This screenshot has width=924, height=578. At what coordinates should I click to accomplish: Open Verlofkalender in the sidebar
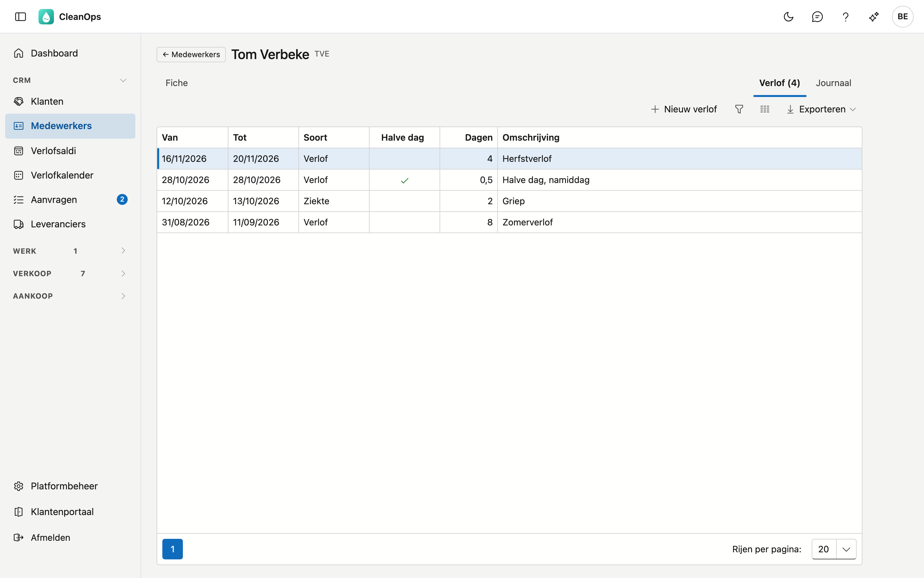pyautogui.click(x=70, y=175)
